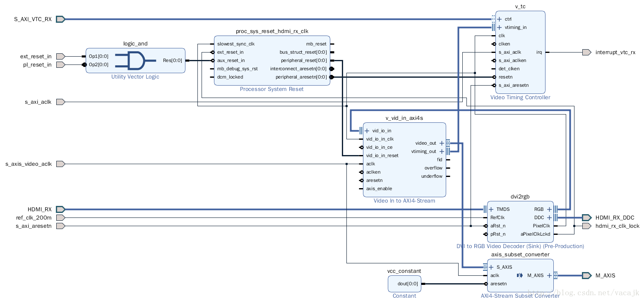Select the axis_subset_converter block title
644x301 pixels.
click(x=520, y=255)
